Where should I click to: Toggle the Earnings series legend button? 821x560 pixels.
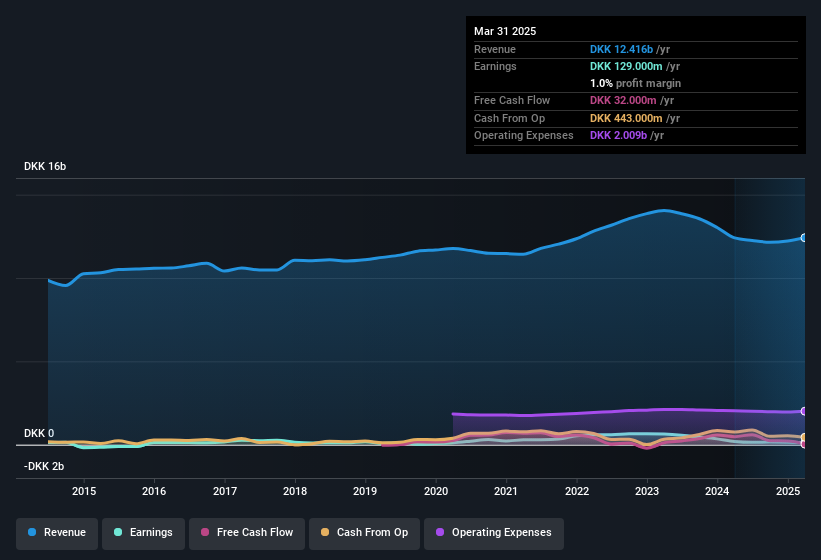[x=143, y=533]
